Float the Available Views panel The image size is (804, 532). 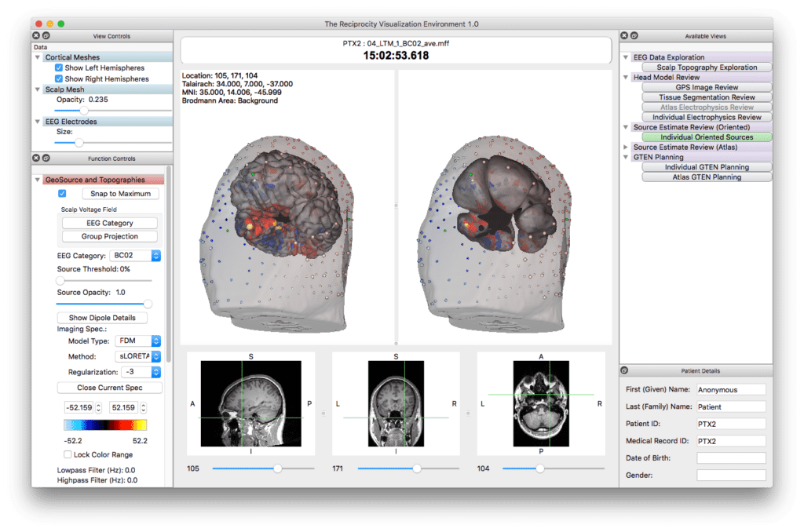coord(634,35)
